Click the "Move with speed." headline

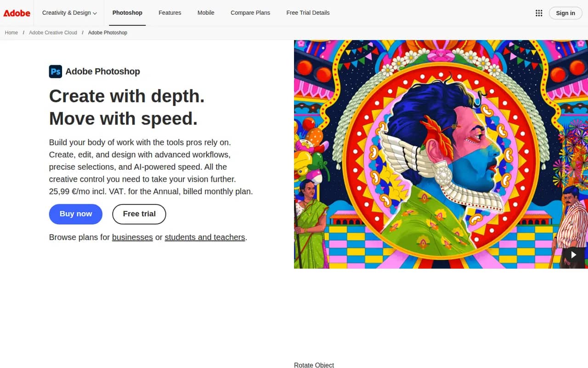click(123, 119)
